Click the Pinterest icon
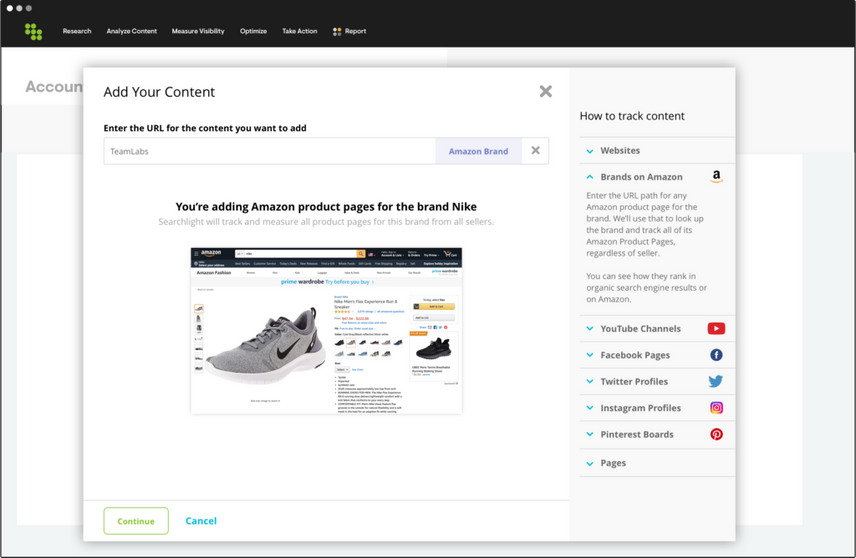856x558 pixels. tap(716, 434)
